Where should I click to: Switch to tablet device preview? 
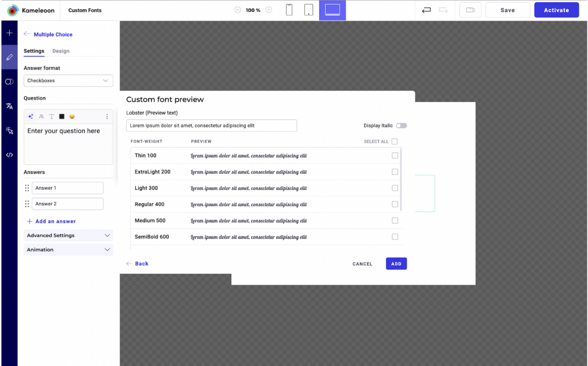point(309,10)
